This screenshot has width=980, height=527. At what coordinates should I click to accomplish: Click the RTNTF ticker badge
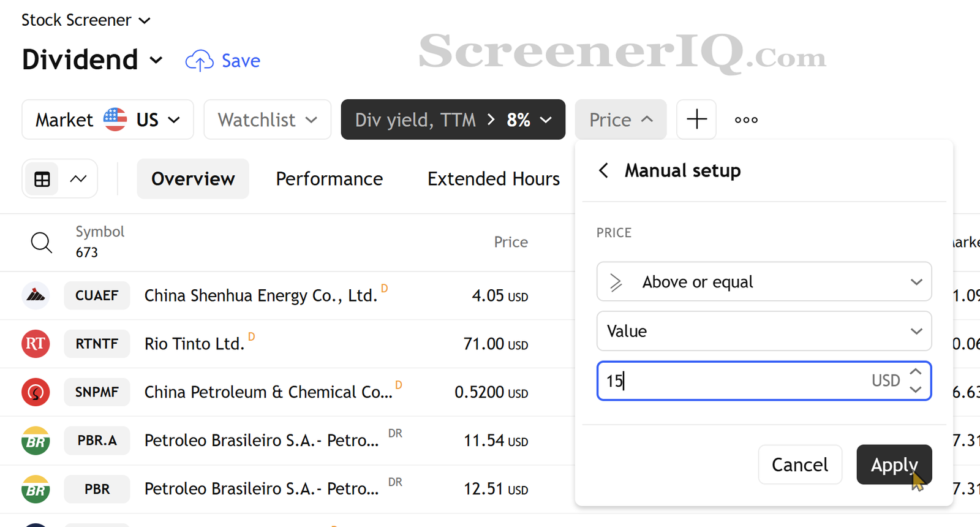tap(97, 344)
